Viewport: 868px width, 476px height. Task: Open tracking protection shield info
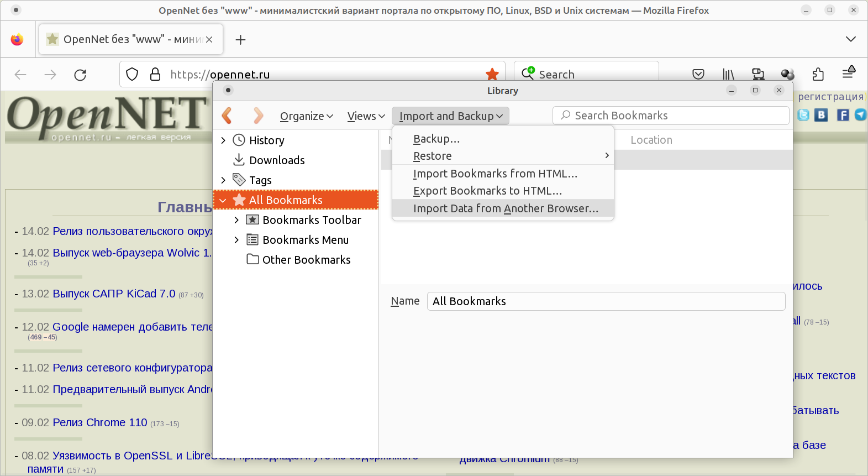[132, 74]
